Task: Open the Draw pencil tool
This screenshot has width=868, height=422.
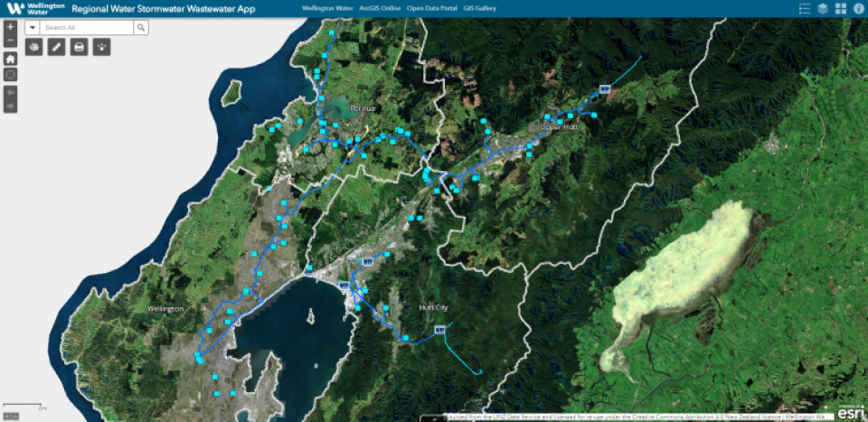Action: (x=56, y=47)
